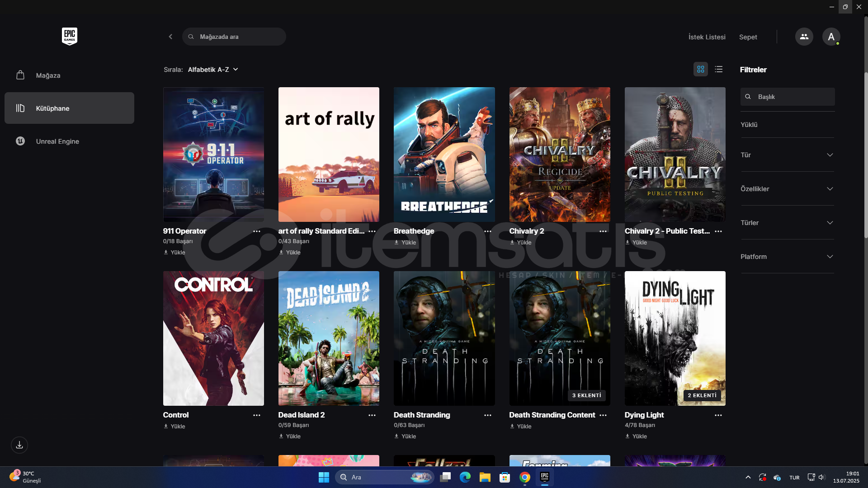
Task: Open the Dead Island 2 cover
Action: (x=329, y=338)
